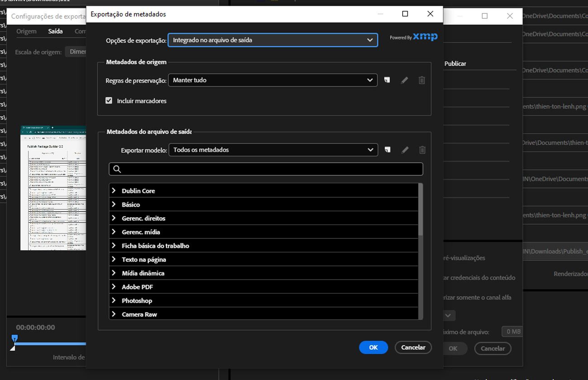The image size is (588, 380).
Task: Switch to Origem tab in export settings
Action: click(x=26, y=31)
